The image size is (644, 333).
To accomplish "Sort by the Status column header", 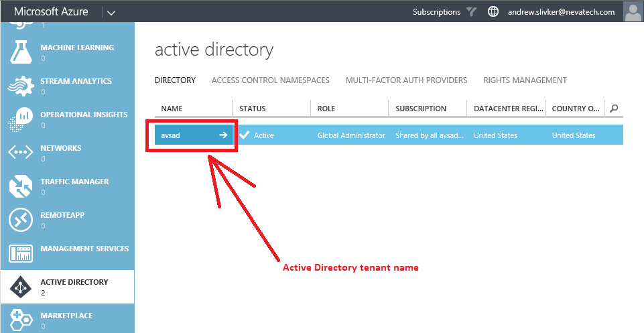I will (253, 109).
